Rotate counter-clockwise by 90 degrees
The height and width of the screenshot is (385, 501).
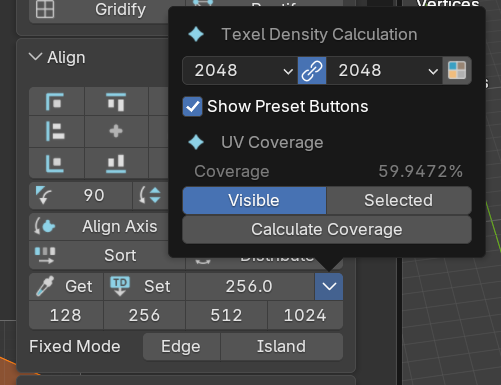(x=43, y=195)
